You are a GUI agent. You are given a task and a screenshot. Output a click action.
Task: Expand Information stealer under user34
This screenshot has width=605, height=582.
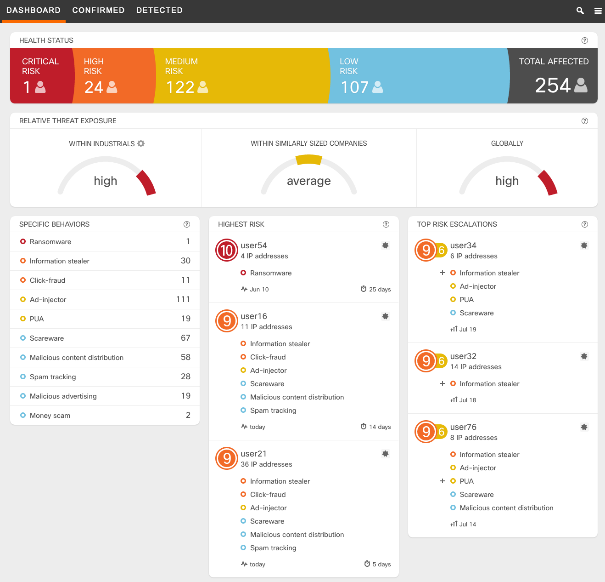[x=441, y=273]
